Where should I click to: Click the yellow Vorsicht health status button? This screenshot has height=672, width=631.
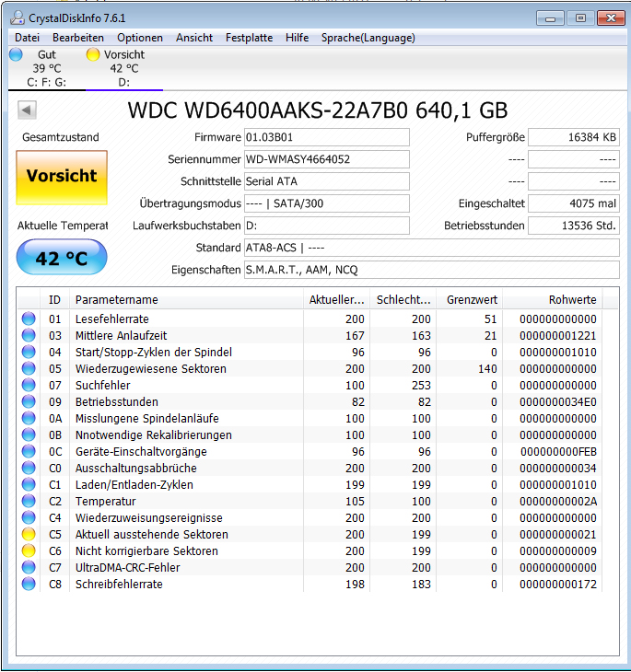pyautogui.click(x=62, y=178)
